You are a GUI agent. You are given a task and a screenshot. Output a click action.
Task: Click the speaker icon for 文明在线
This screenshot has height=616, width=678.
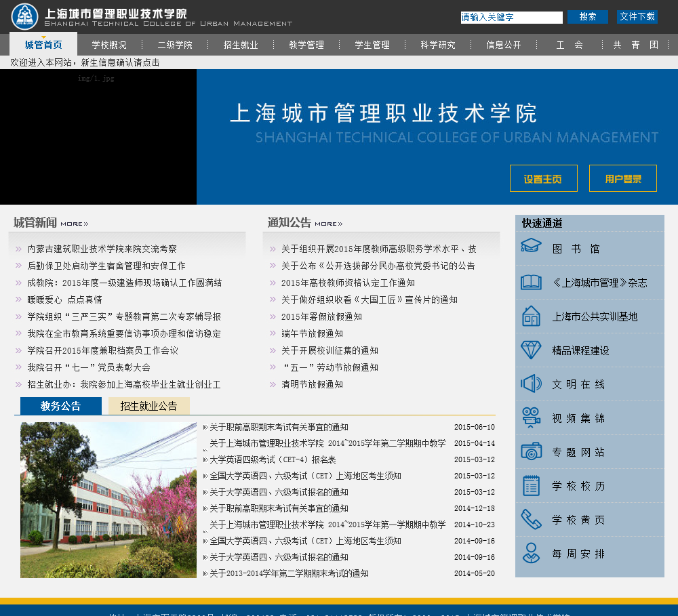[531, 384]
